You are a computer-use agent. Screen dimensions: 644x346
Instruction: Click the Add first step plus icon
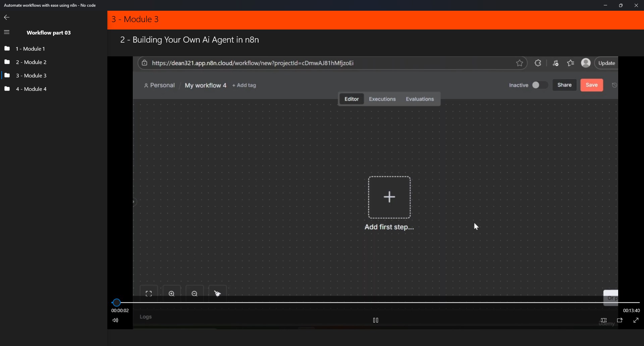[x=389, y=197]
